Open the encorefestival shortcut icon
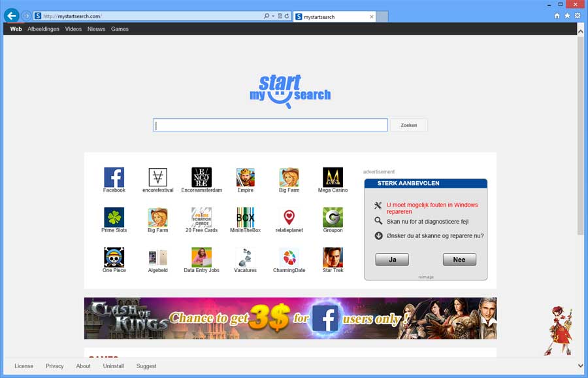Screen dimensions: 588x378 coord(158,177)
